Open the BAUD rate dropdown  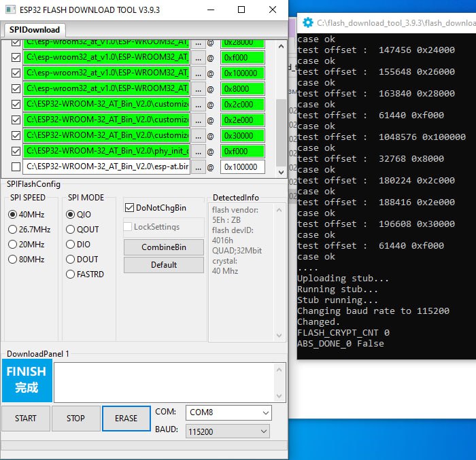pyautogui.click(x=227, y=431)
